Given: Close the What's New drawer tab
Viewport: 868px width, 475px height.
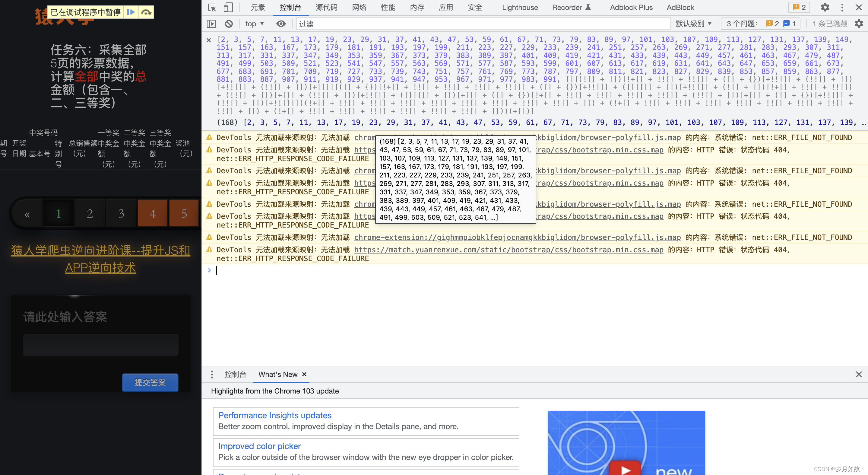Looking at the screenshot, I should (x=304, y=374).
